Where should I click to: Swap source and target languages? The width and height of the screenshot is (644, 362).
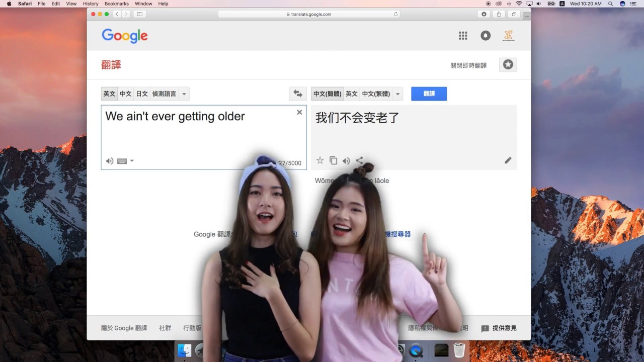298,94
